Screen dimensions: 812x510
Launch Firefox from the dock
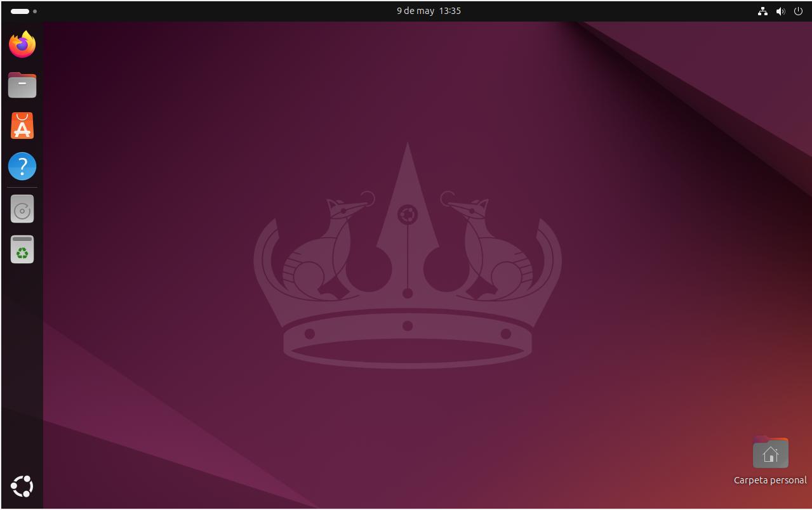coord(22,44)
